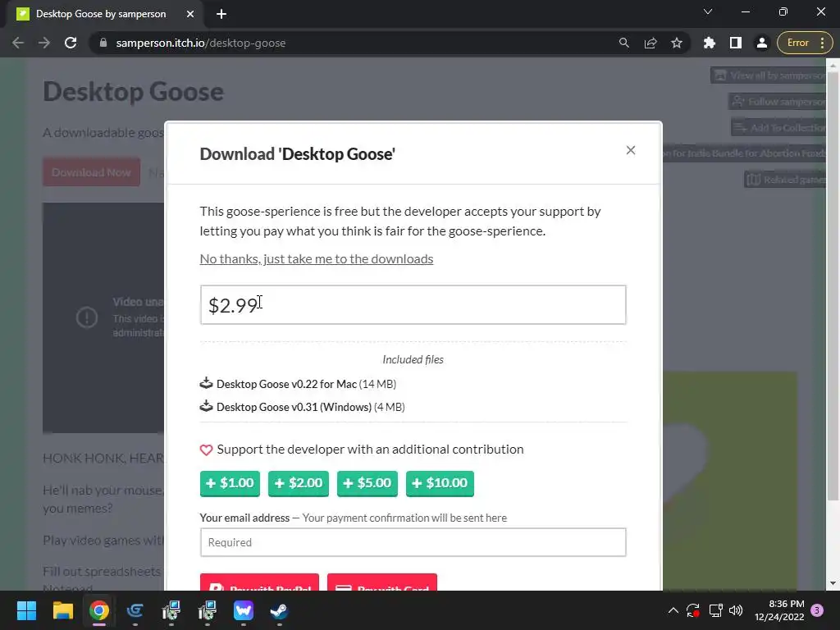840x630 pixels.
Task: Click the email address Required field
Action: pos(413,542)
